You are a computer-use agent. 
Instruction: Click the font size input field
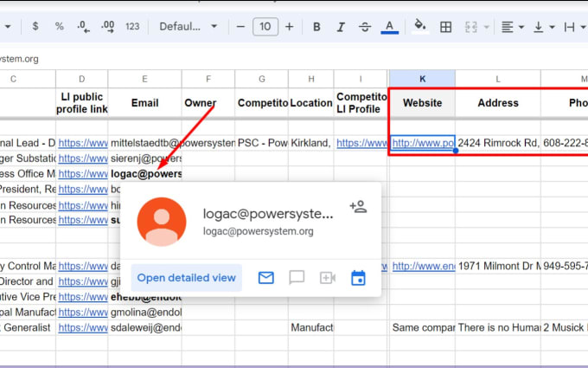pyautogui.click(x=265, y=27)
